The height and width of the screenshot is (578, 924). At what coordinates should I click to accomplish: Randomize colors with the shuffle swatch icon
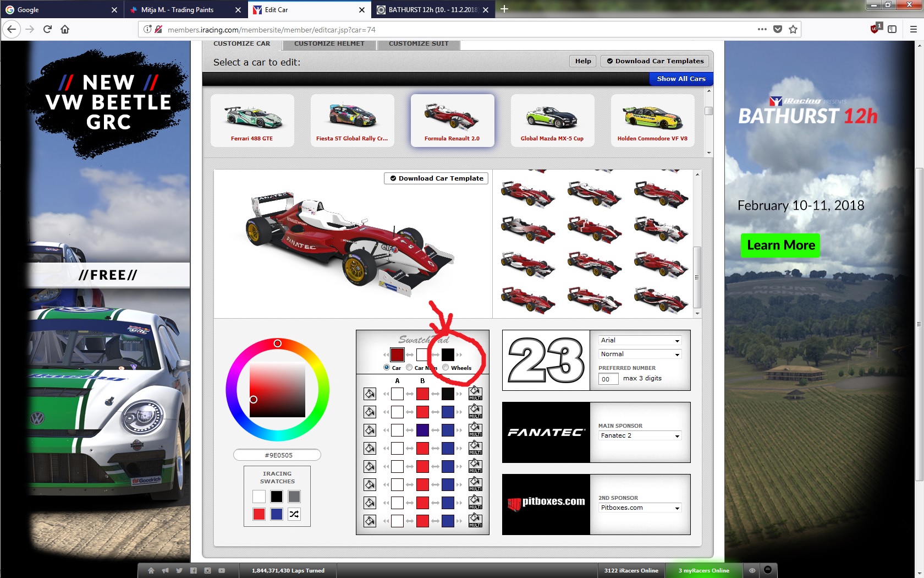[294, 514]
